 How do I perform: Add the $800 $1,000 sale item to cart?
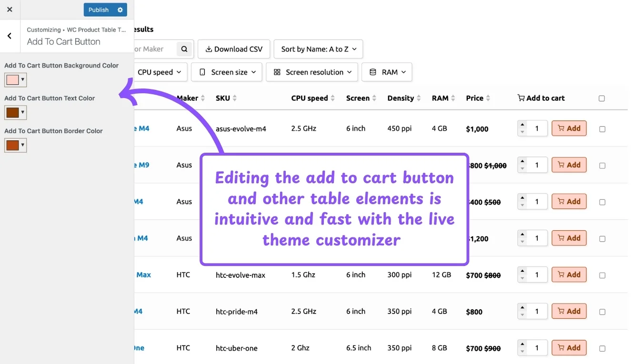coord(569,165)
